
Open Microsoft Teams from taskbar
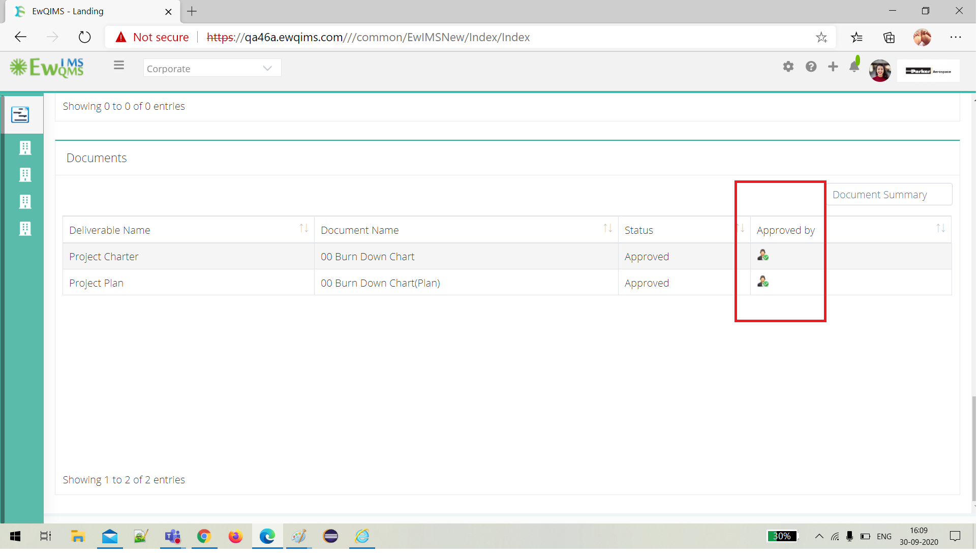[172, 536]
